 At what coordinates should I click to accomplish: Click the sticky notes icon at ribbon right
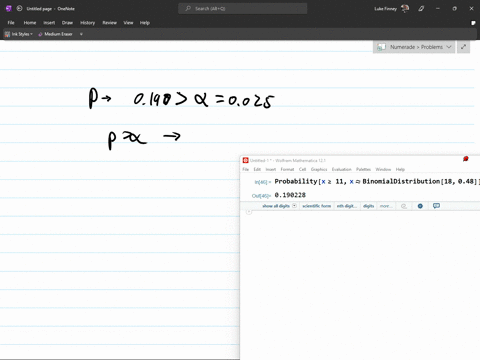pyautogui.click(x=473, y=23)
